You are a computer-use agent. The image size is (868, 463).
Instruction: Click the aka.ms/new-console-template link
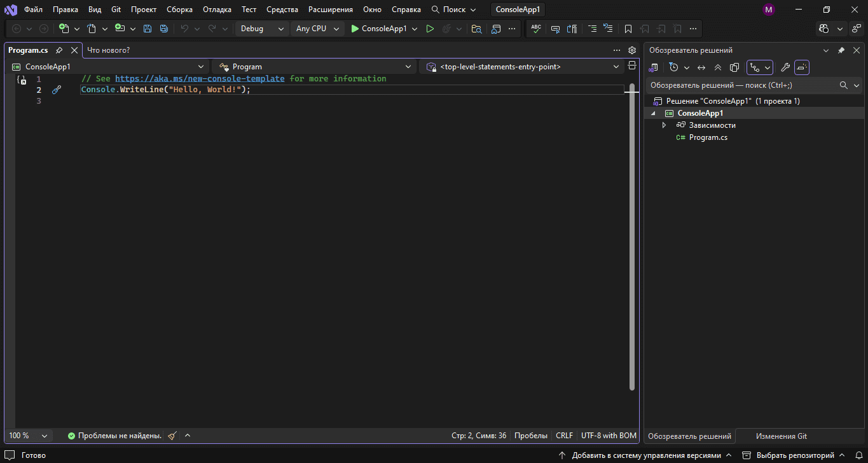coord(200,79)
